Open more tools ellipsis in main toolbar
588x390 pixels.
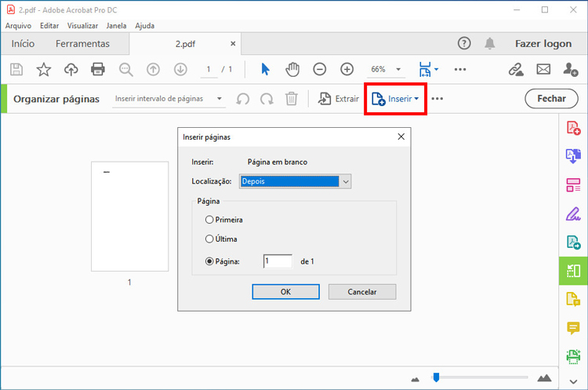460,69
